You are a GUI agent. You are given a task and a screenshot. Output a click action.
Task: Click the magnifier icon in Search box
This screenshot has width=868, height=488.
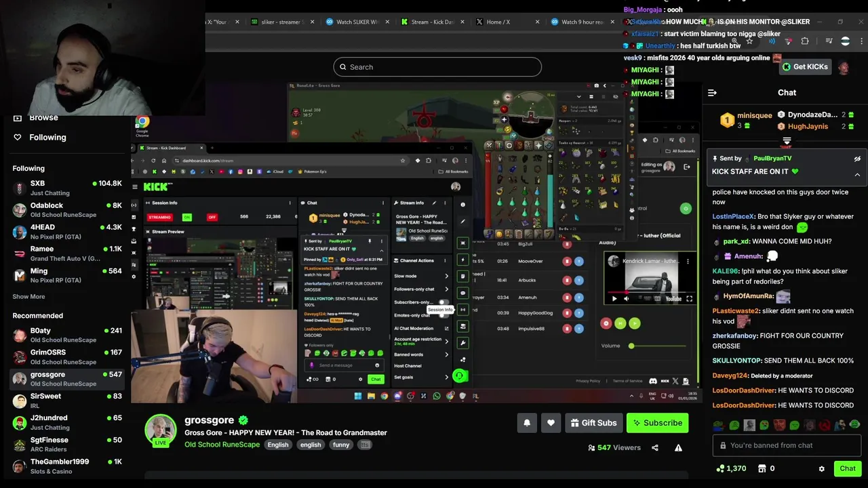click(x=343, y=67)
